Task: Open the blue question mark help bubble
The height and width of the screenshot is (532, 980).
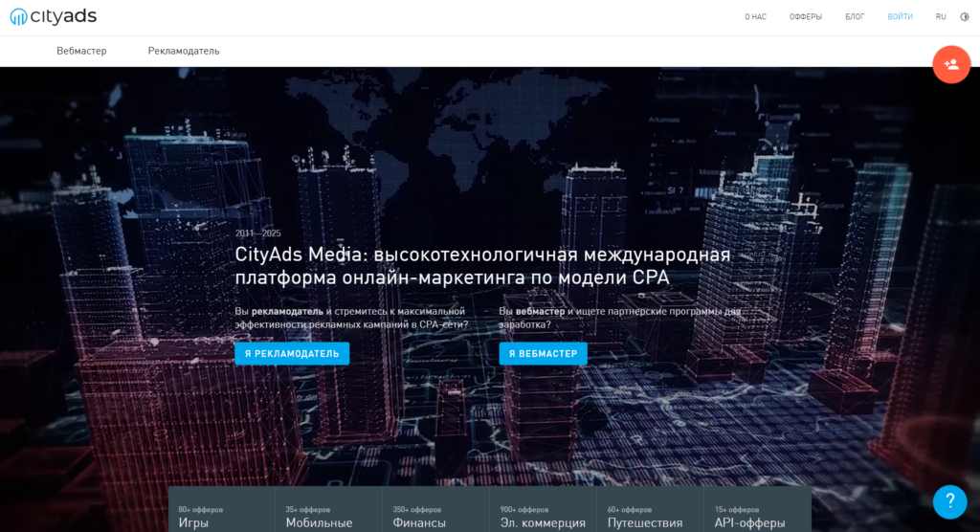Action: coord(950,501)
